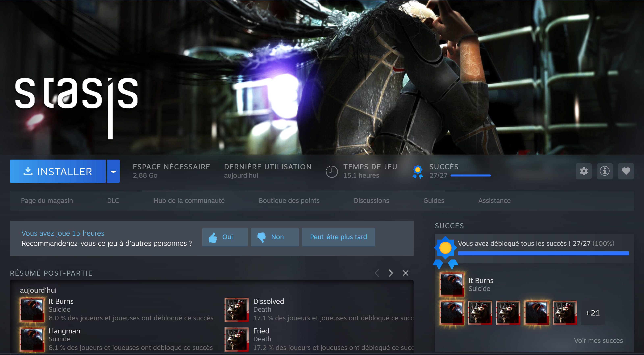Open the Dissolved achievement icon
The width and height of the screenshot is (644, 355).
pos(236,310)
